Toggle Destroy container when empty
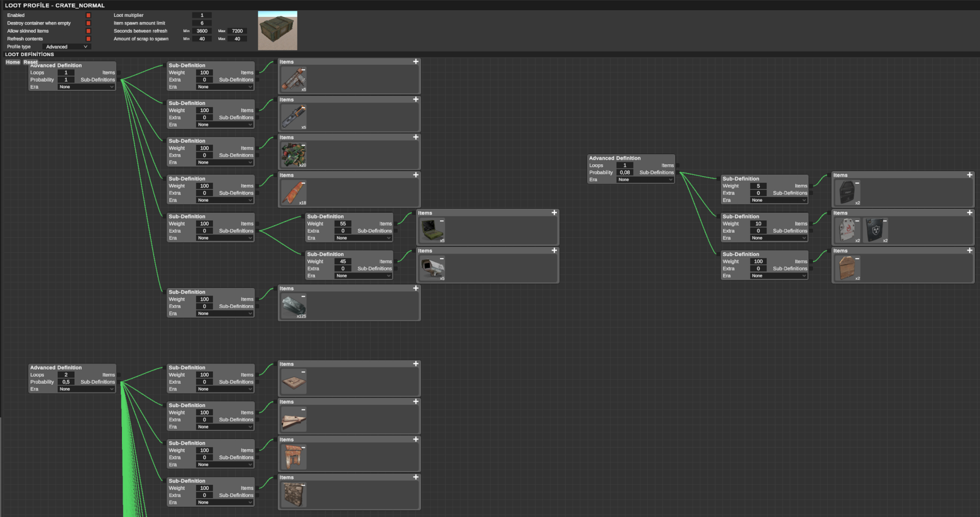The image size is (980, 517). 88,23
